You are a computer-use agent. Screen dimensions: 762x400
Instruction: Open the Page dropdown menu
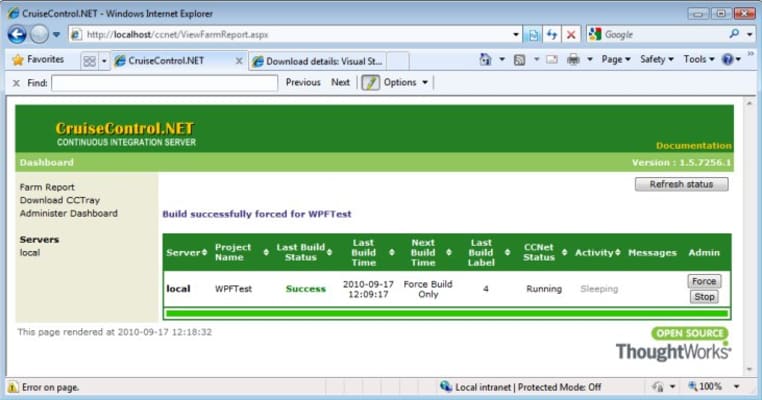click(615, 60)
